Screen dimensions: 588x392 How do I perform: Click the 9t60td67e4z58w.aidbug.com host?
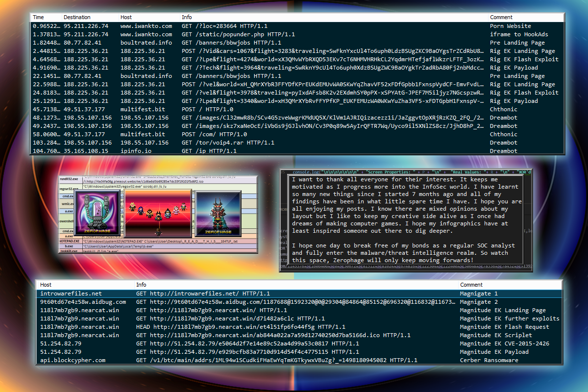tap(83, 302)
